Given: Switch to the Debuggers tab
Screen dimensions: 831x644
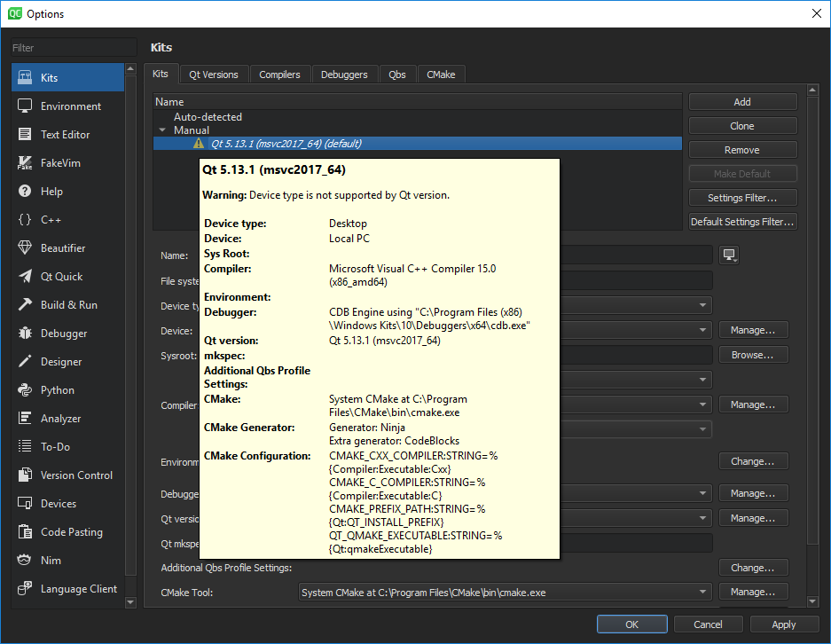Looking at the screenshot, I should (345, 75).
